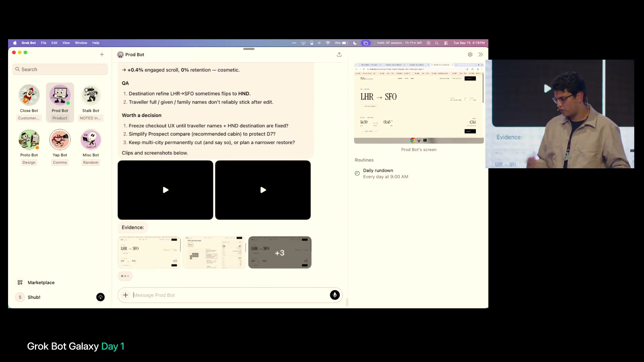
Task: Open the Help menu
Action: click(96, 43)
